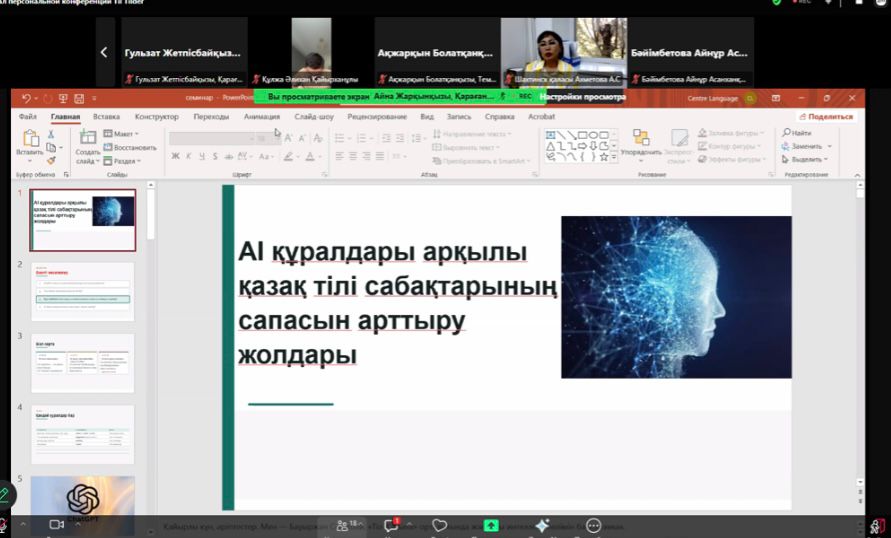Click the Создать слайд new slide icon

pos(88,137)
